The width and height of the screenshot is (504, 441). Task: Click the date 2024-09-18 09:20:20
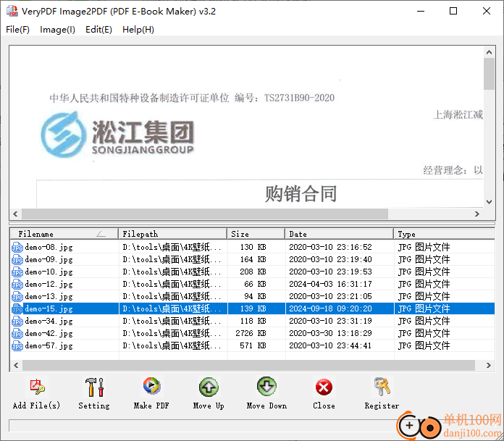tap(330, 308)
